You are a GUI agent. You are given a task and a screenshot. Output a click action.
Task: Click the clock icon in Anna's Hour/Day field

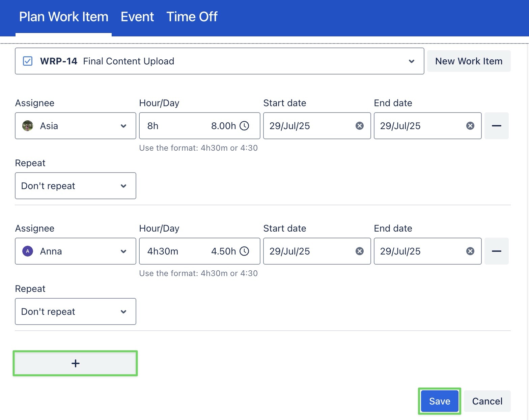(x=244, y=251)
